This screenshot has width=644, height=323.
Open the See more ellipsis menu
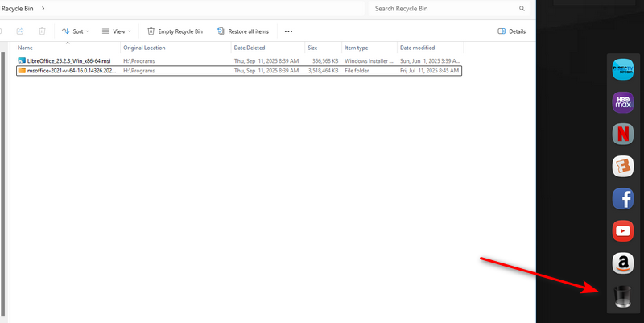[x=288, y=31]
